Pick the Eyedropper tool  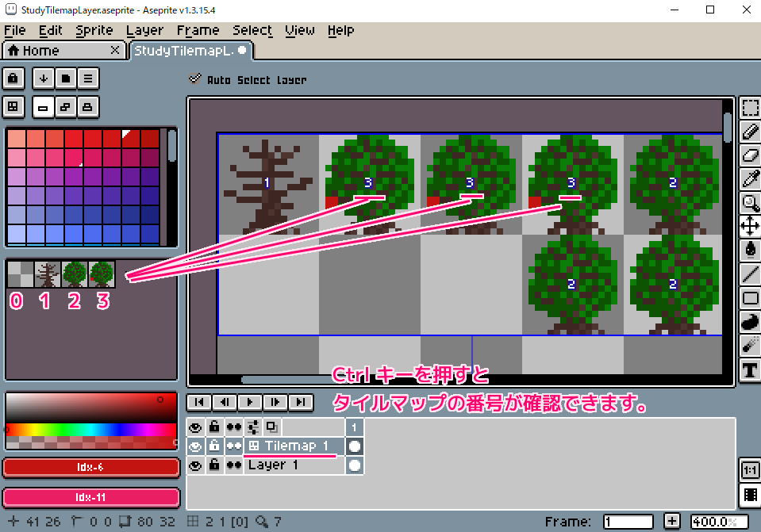(x=750, y=178)
